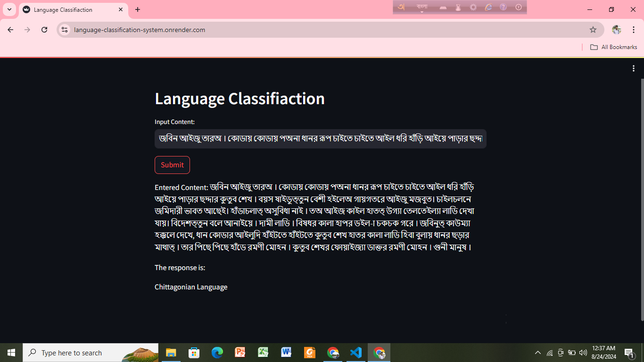Click the Avro help question mark icon

tap(504, 7)
